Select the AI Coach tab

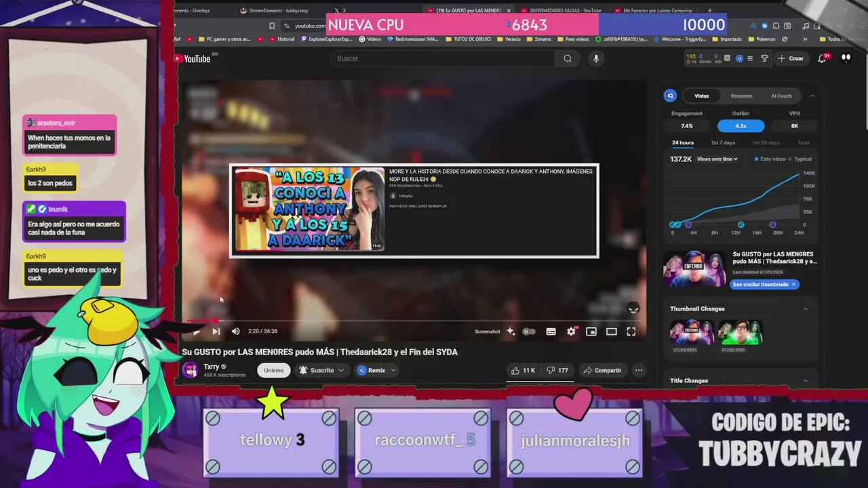pos(781,96)
